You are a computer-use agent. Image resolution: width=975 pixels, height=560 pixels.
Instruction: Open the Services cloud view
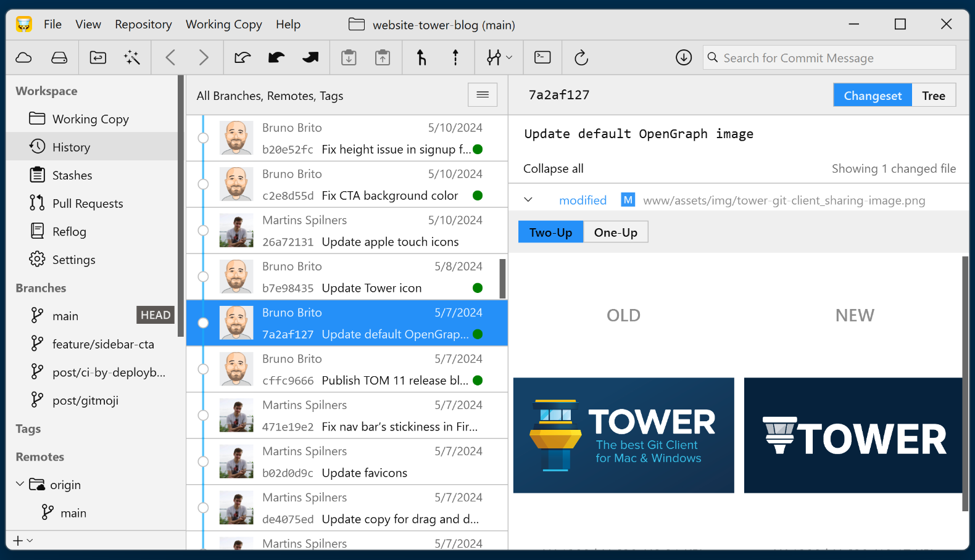click(23, 58)
